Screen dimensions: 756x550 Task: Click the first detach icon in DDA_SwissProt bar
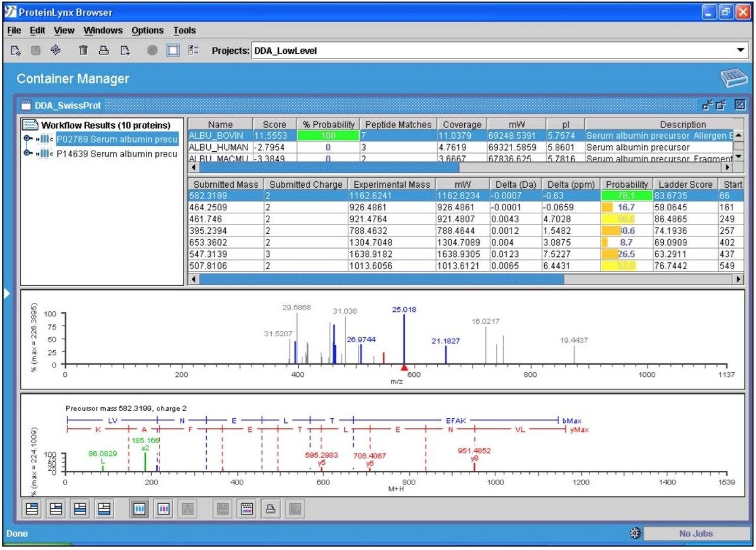[x=707, y=106]
